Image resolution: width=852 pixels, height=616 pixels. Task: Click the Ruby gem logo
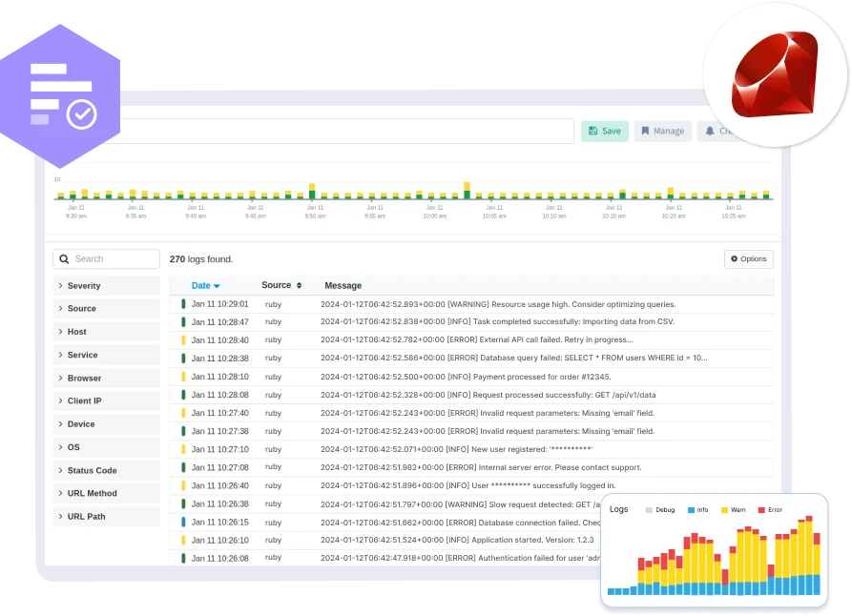coord(775,74)
